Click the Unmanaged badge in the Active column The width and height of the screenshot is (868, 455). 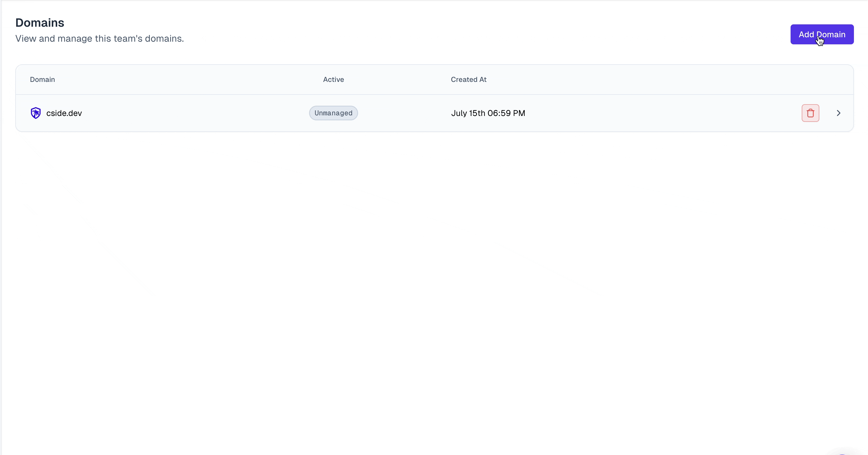pyautogui.click(x=333, y=113)
